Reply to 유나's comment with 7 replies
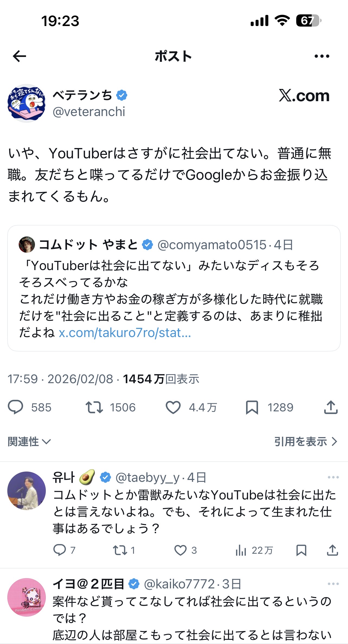This screenshot has width=348, height=644. pos(60,550)
